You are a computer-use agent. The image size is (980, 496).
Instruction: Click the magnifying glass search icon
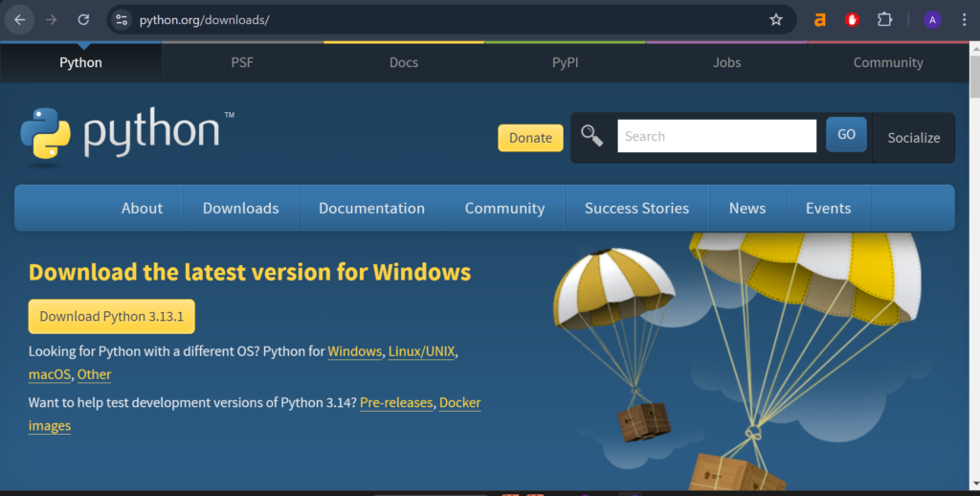pyautogui.click(x=591, y=136)
